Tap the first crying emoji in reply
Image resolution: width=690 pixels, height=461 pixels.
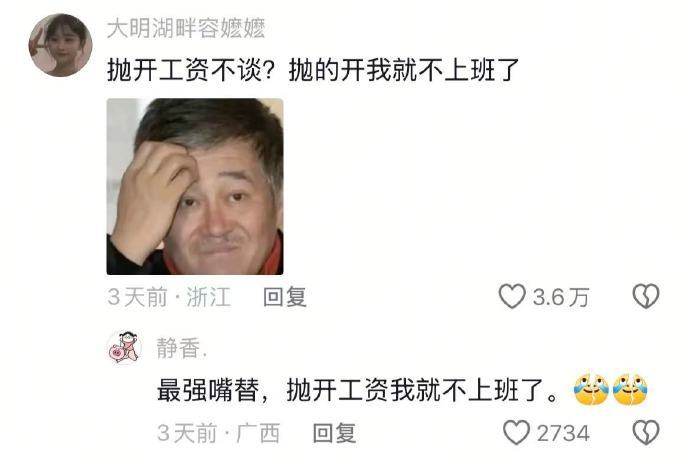tap(591, 390)
